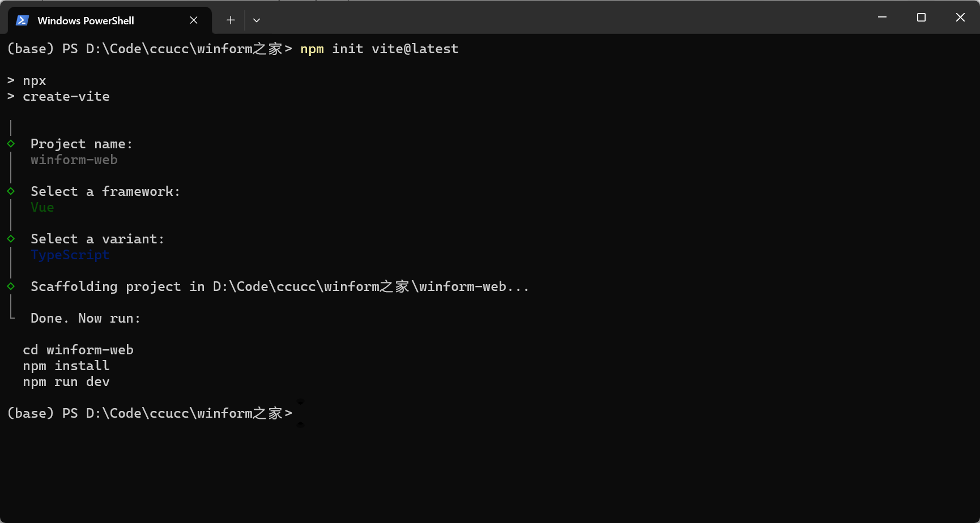
Task: Click the npm install instruction line
Action: click(x=66, y=366)
